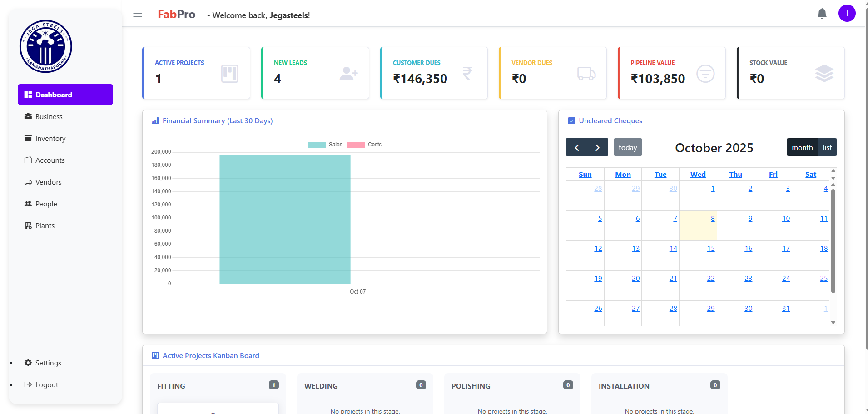Viewport: 868px width, 414px height.
Task: Select the Dashboard sidebar icon
Action: pyautogui.click(x=28, y=94)
